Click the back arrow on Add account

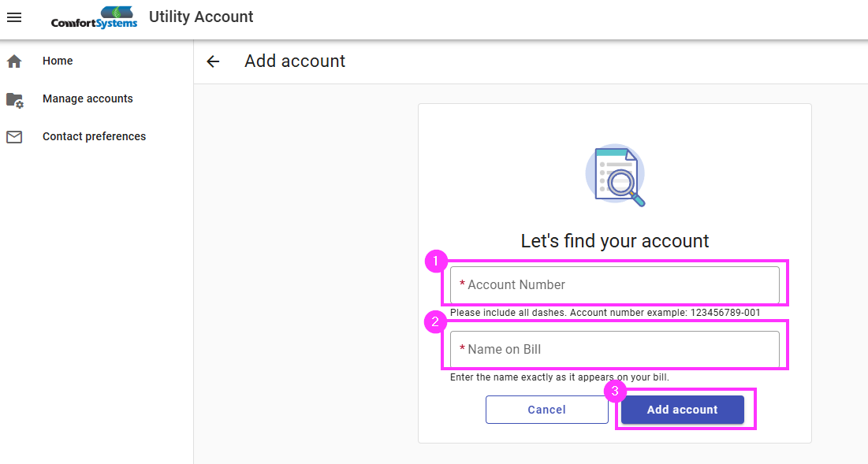[x=212, y=61]
